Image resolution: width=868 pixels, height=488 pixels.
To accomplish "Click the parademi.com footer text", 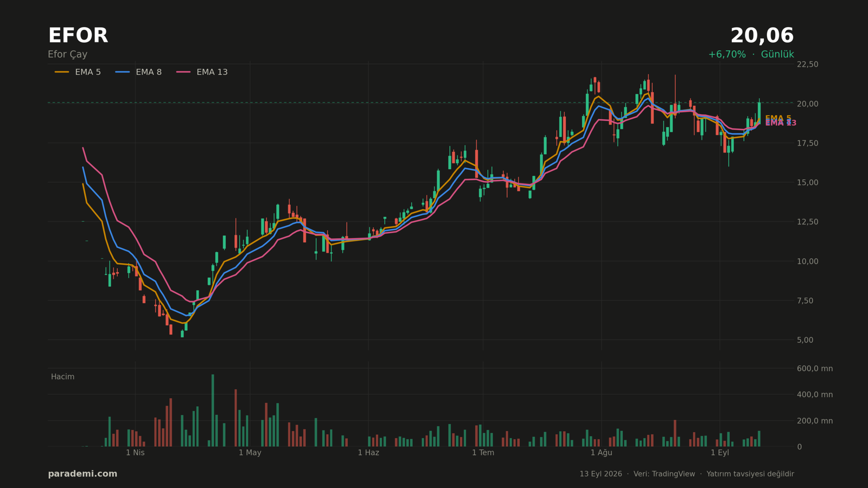I will (x=82, y=474).
